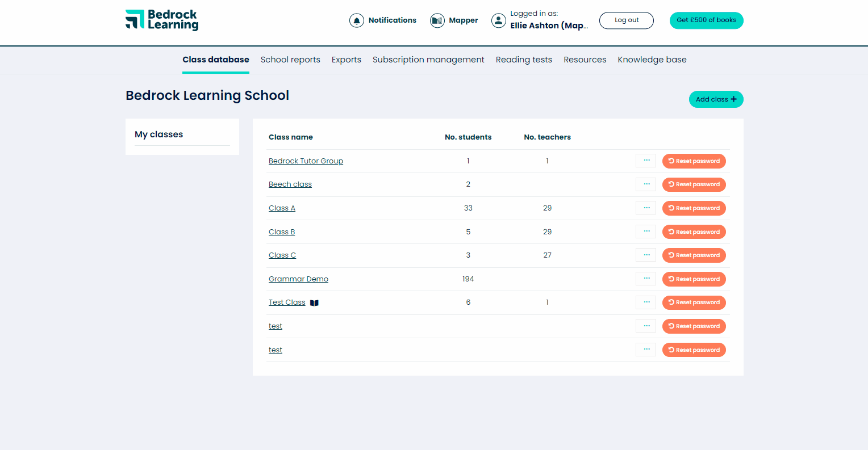Open the Mapper icon
This screenshot has height=450, width=868.
(437, 20)
